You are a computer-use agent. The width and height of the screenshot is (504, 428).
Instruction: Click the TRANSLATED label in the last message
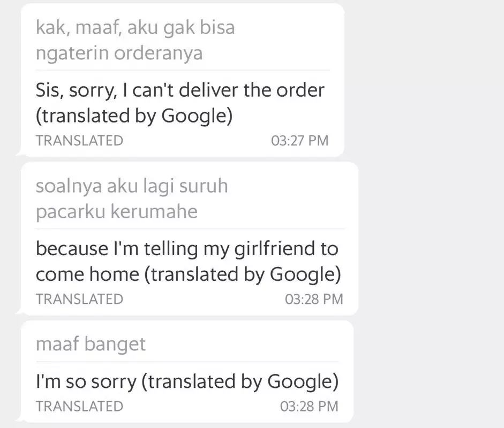coord(79,406)
